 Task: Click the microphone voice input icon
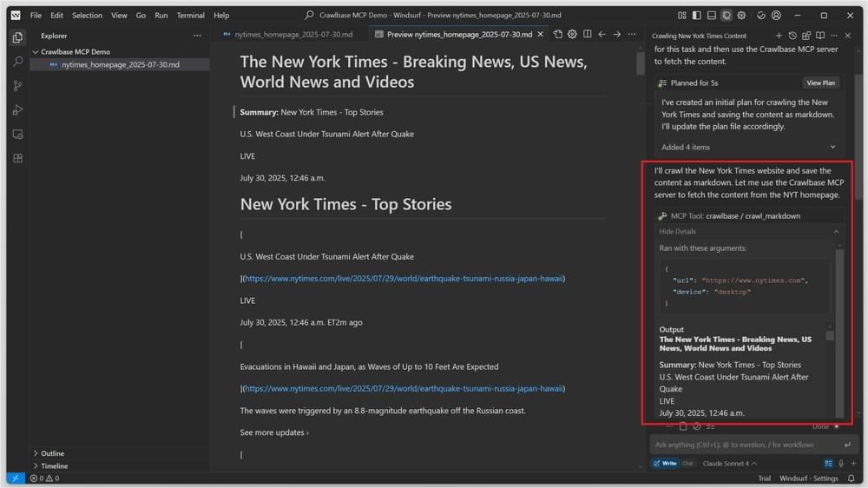coord(841,464)
